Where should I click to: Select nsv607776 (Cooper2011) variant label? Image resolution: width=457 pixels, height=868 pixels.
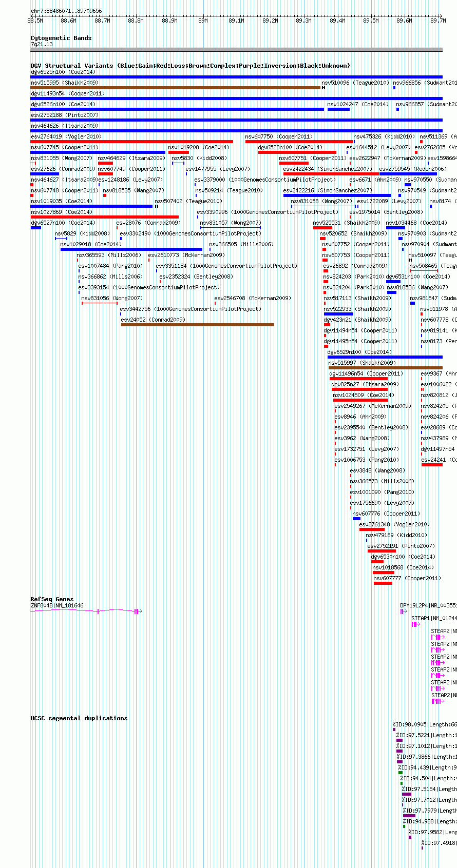[x=386, y=514]
